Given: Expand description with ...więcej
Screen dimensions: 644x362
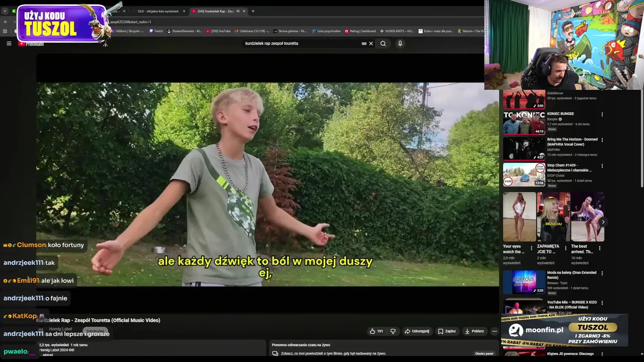Looking at the screenshot, I should coord(47,355).
